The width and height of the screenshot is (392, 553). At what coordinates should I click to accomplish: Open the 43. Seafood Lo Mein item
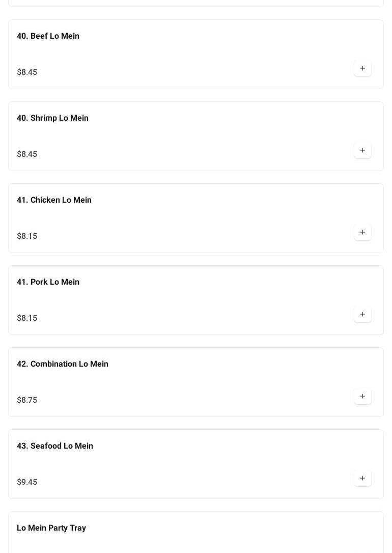pos(54,446)
